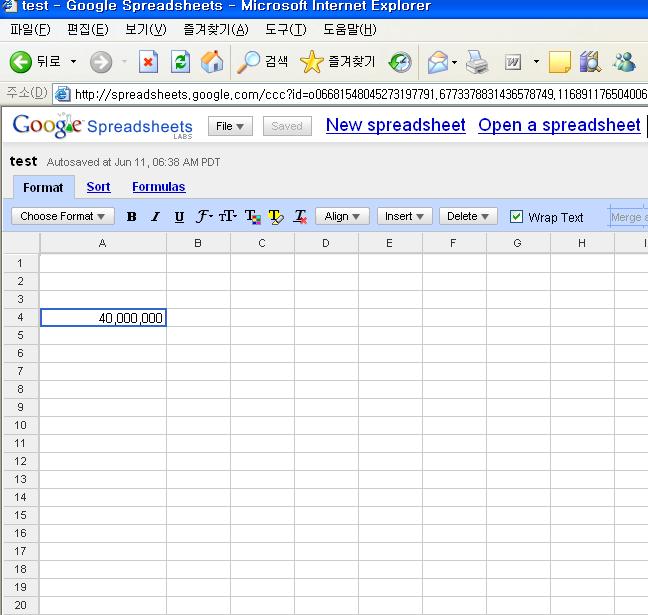
Task: Click the remove formatting icon
Action: tap(300, 217)
